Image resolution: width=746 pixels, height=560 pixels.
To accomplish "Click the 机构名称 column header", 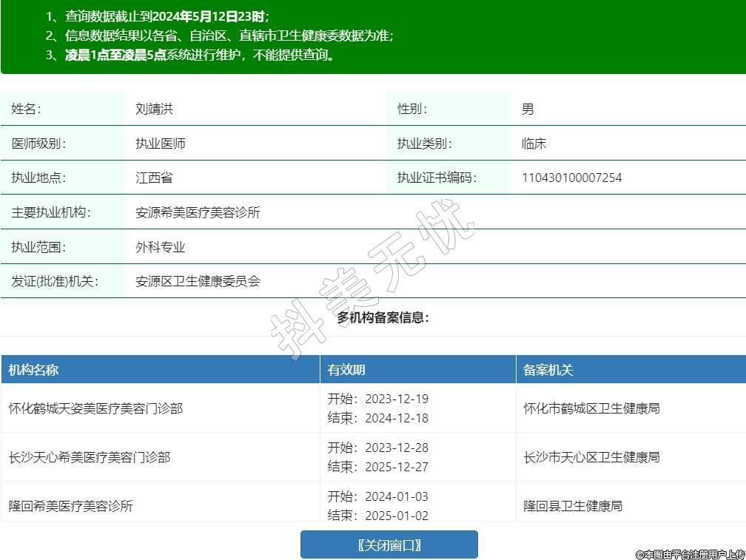I will [33, 370].
